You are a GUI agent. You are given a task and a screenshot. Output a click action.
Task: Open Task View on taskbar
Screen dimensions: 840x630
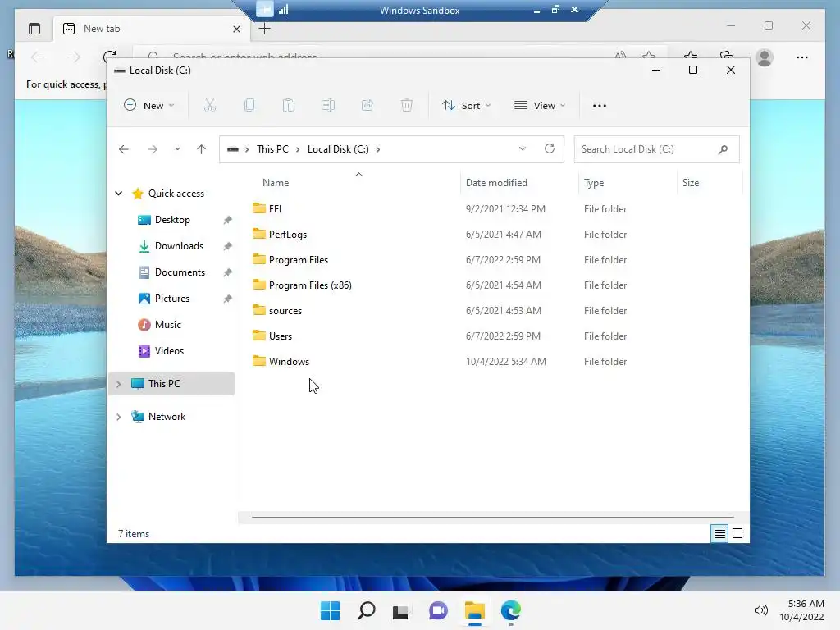click(400, 612)
